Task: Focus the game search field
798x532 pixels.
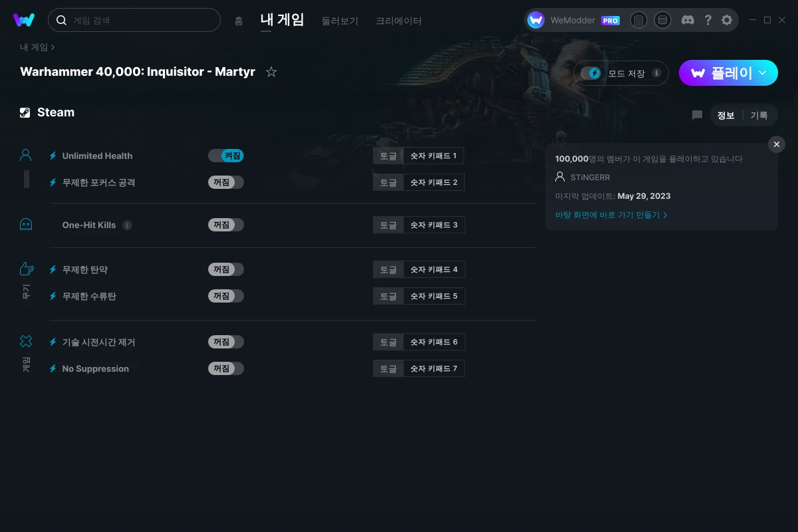Action: click(134, 20)
